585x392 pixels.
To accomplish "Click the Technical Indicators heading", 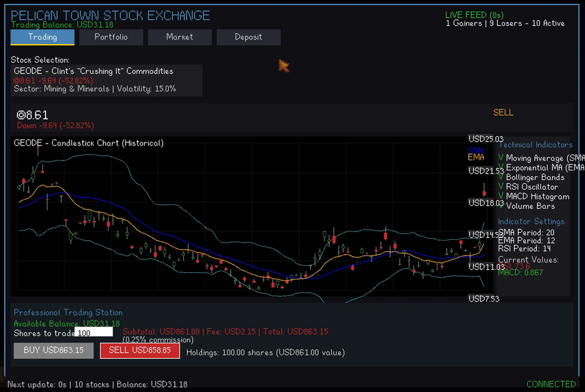I will coord(536,145).
